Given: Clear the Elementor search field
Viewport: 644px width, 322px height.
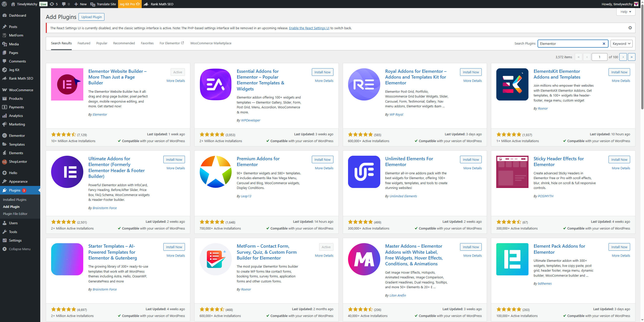Looking at the screenshot, I should point(603,44).
